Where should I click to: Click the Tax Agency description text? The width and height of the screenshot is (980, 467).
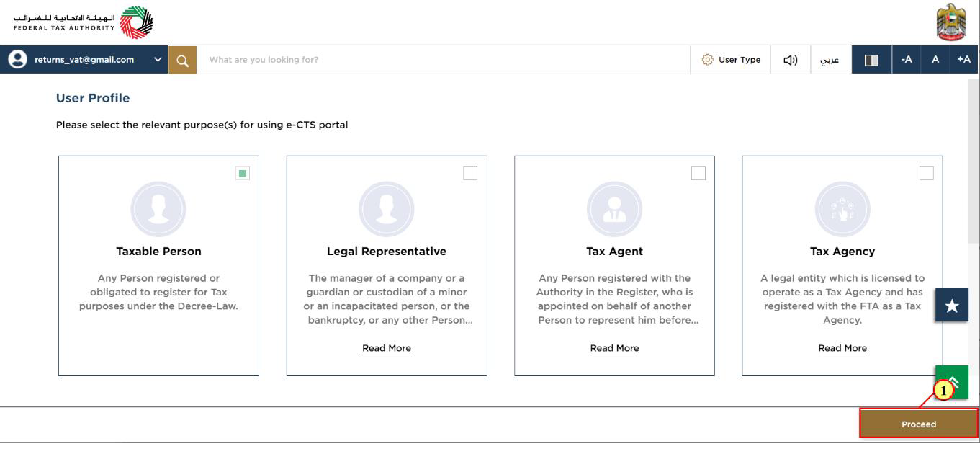click(842, 299)
